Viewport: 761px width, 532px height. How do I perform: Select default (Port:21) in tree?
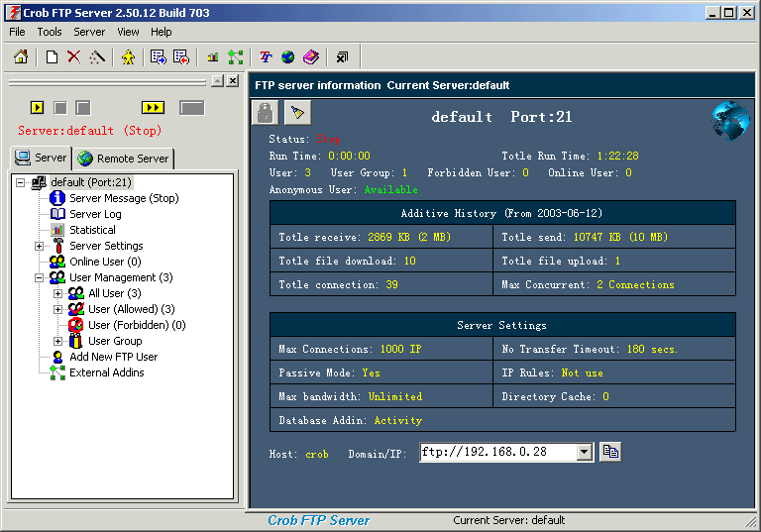tap(91, 182)
